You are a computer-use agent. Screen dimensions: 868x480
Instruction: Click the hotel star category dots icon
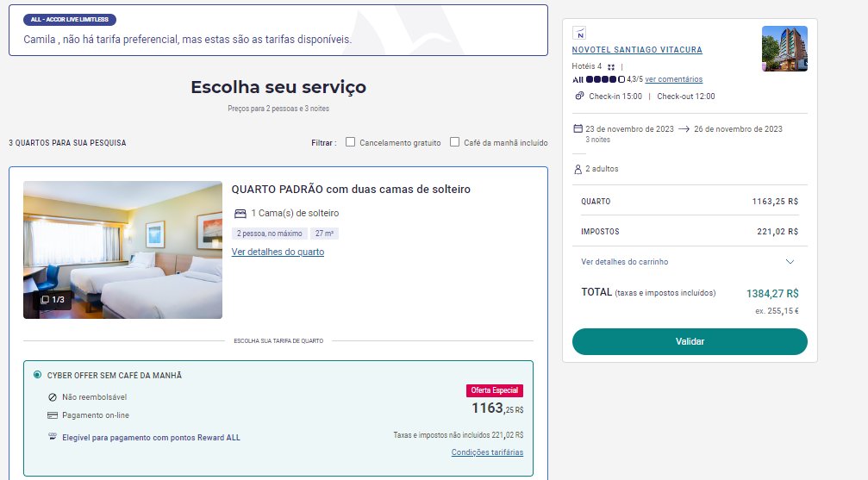(610, 66)
